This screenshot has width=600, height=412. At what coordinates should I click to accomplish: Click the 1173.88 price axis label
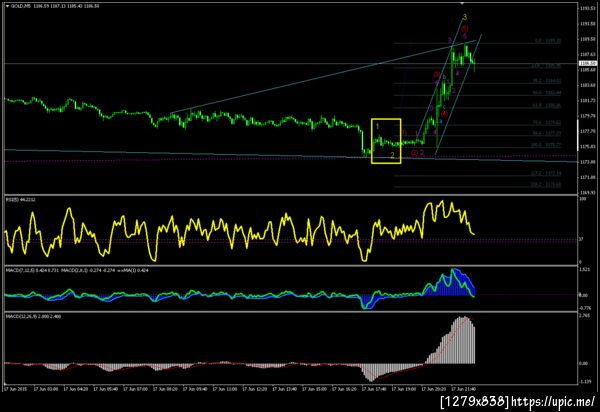pos(587,162)
